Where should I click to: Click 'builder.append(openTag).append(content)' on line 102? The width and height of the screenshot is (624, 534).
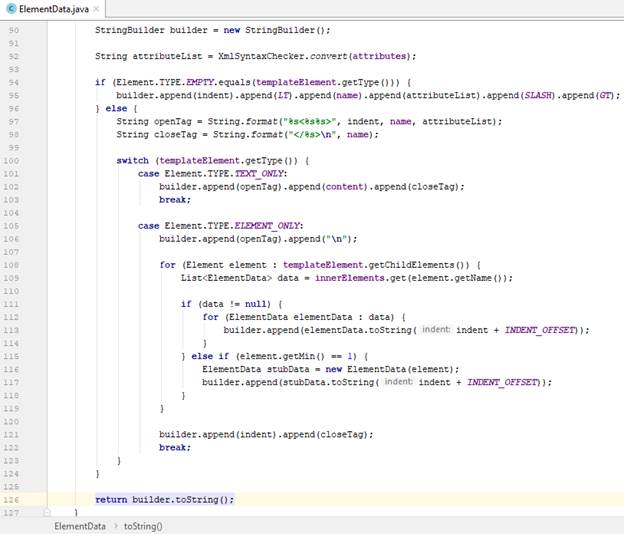264,187
